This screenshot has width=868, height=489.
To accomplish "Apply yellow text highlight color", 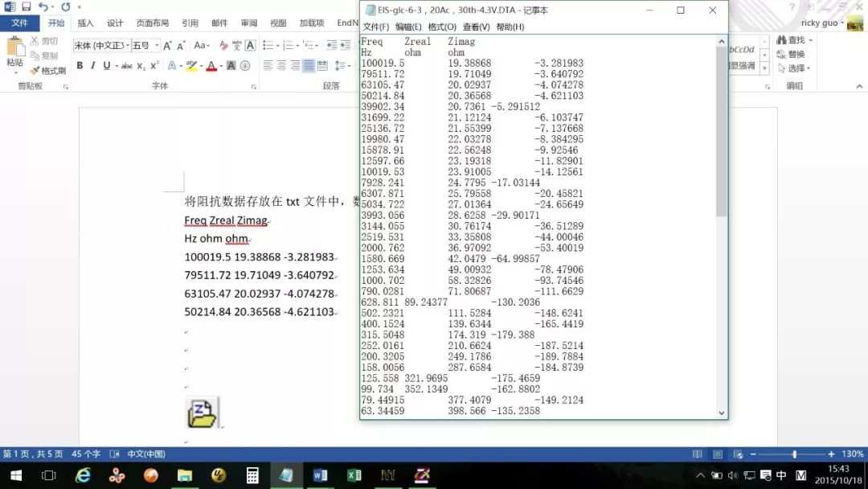I will 191,66.
